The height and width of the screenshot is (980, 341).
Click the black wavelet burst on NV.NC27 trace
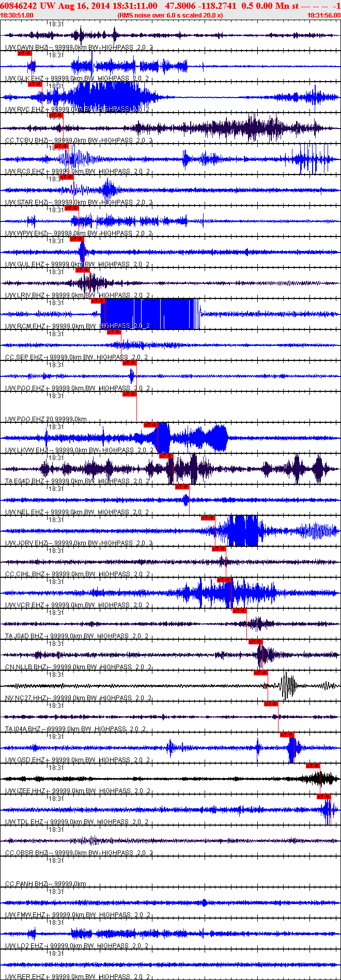coord(288,686)
